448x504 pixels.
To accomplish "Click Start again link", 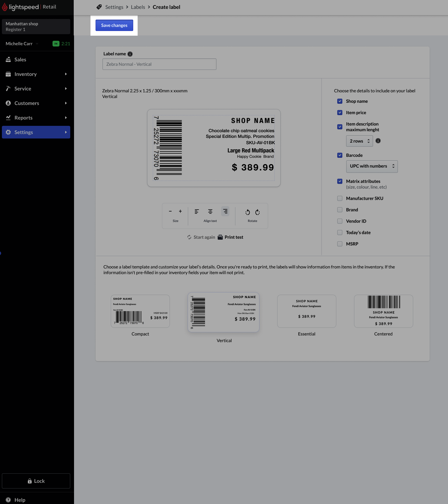I will point(201,237).
